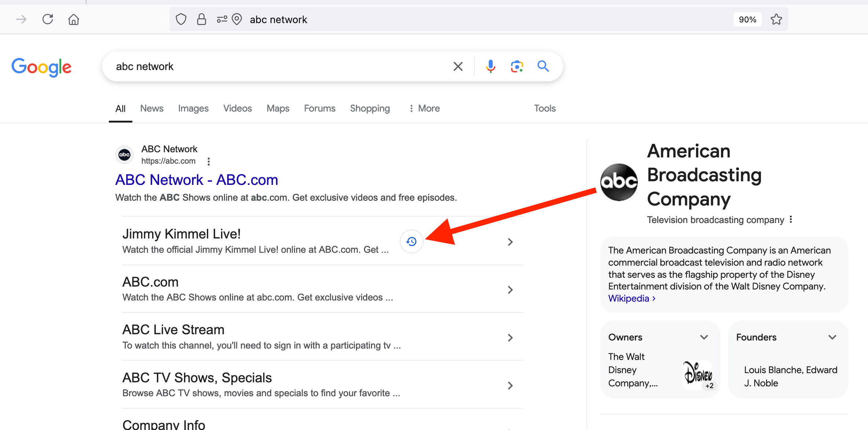Viewport: 868px width, 430px height.
Task: Bookmark this page with the star icon
Action: coord(776,19)
